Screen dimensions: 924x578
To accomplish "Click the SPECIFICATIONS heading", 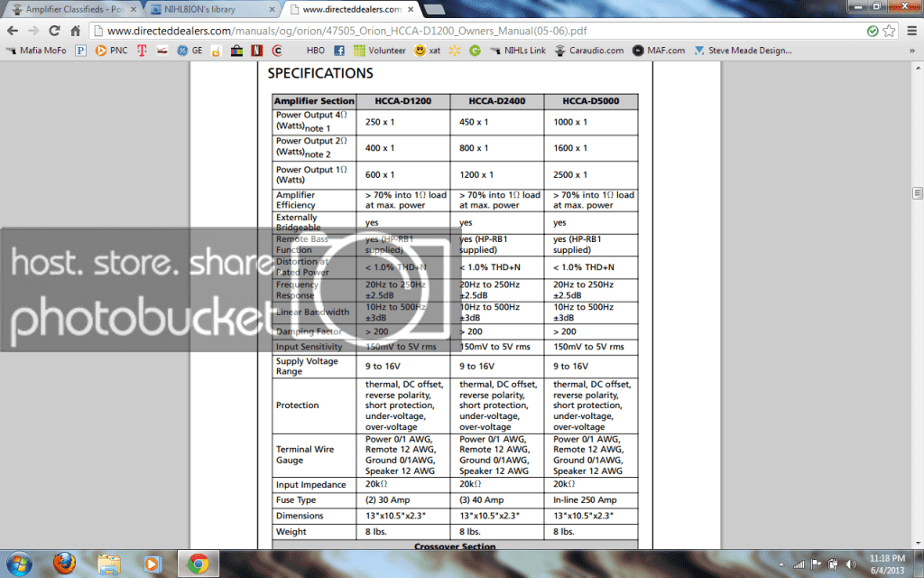I will [x=320, y=73].
